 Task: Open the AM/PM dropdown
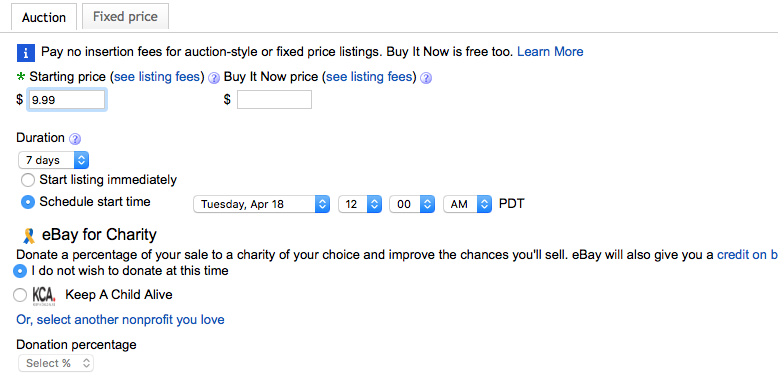[x=467, y=204]
